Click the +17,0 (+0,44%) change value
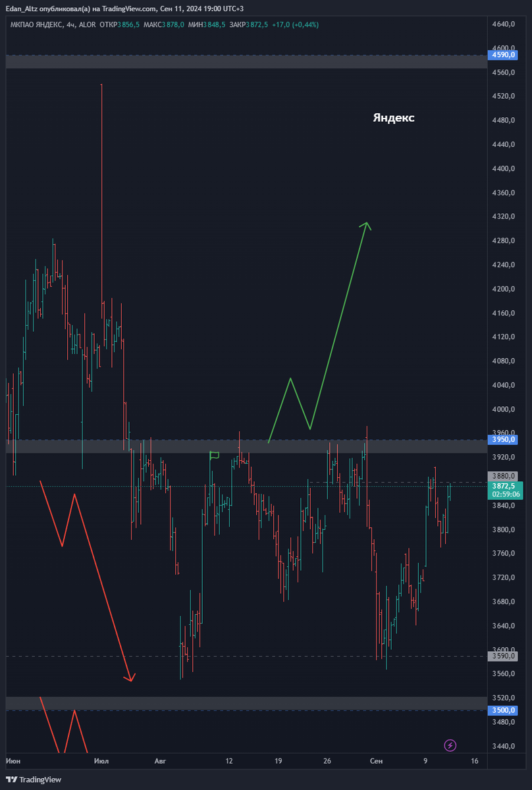The image size is (532, 790). (295, 24)
